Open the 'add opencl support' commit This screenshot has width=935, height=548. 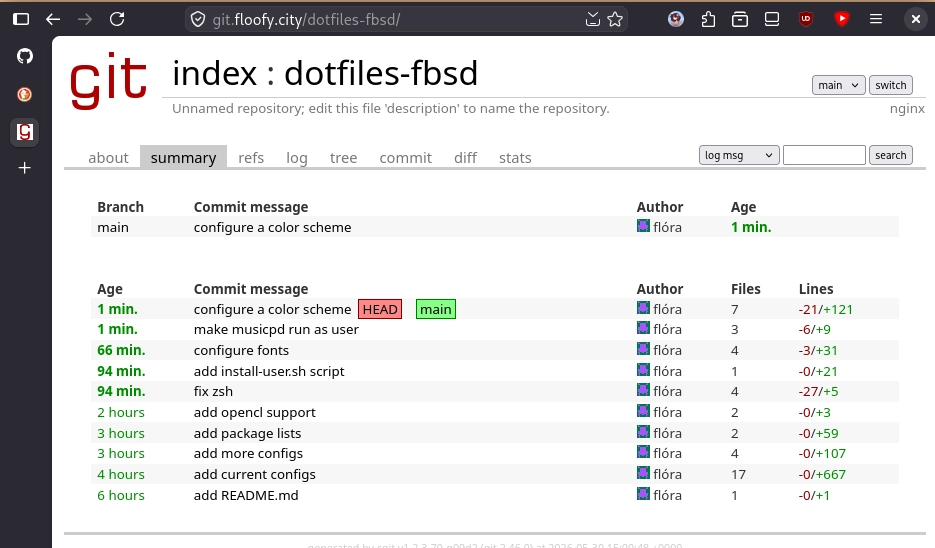255,412
